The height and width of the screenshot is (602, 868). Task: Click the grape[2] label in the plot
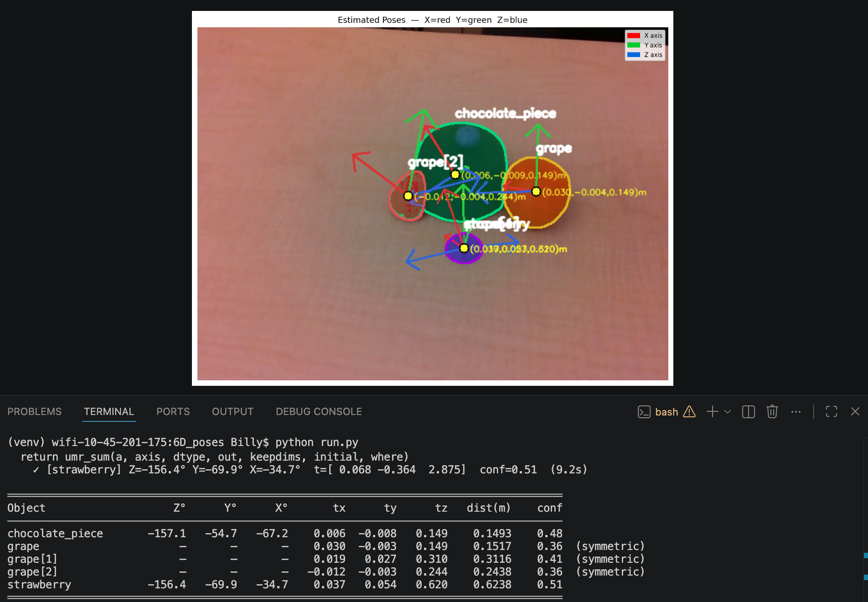click(435, 162)
